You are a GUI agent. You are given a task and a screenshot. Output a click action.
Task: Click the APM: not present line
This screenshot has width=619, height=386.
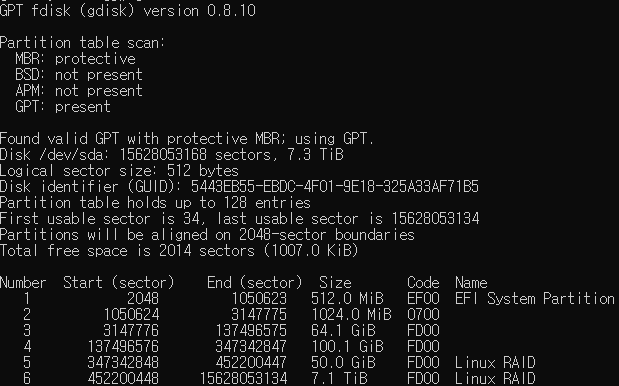79,91
